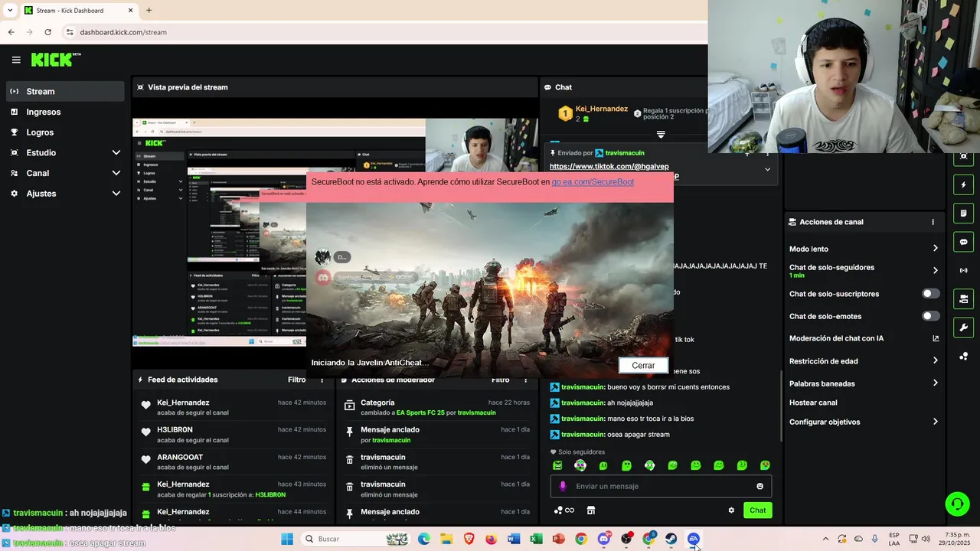Click Cerrar on the Javelin AntiCheat window
980x551 pixels.
point(643,366)
